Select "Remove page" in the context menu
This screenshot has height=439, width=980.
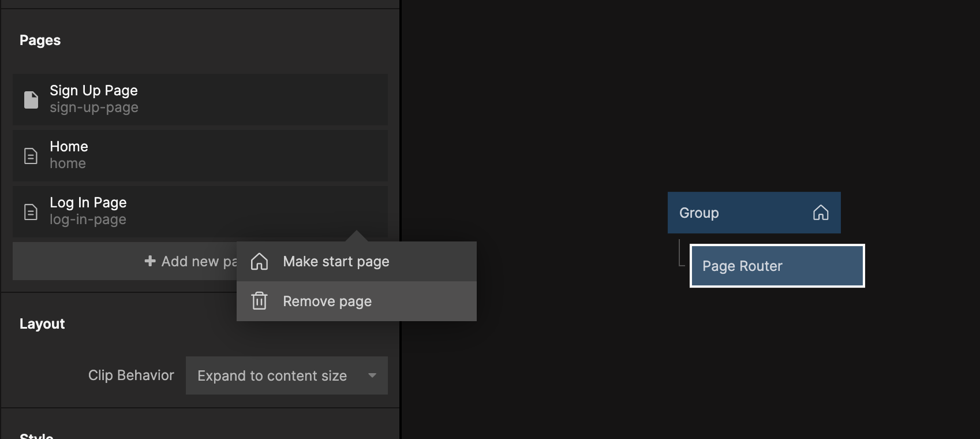[327, 302]
